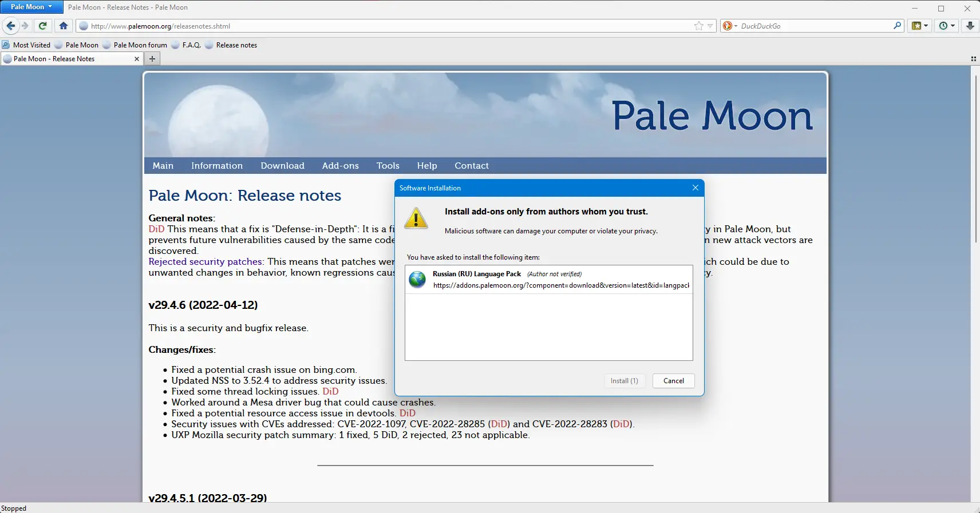Open the Pale Moon application menu
The image size is (980, 513).
pos(31,7)
